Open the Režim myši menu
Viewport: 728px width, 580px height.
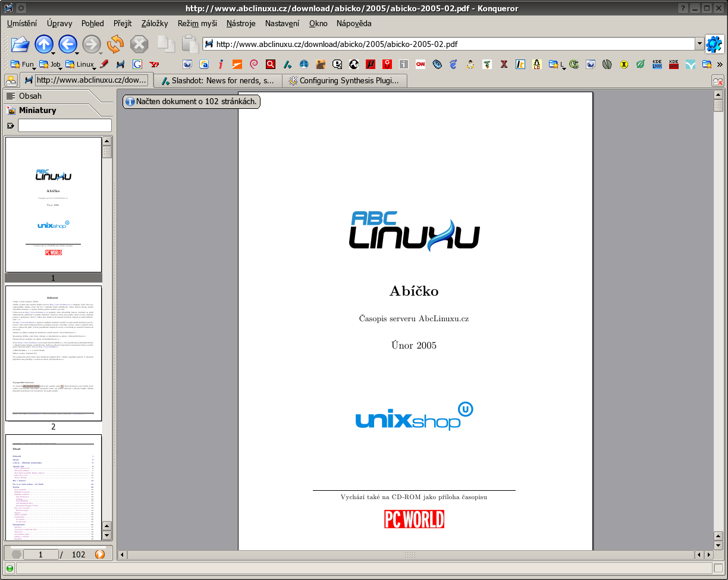[x=197, y=23]
